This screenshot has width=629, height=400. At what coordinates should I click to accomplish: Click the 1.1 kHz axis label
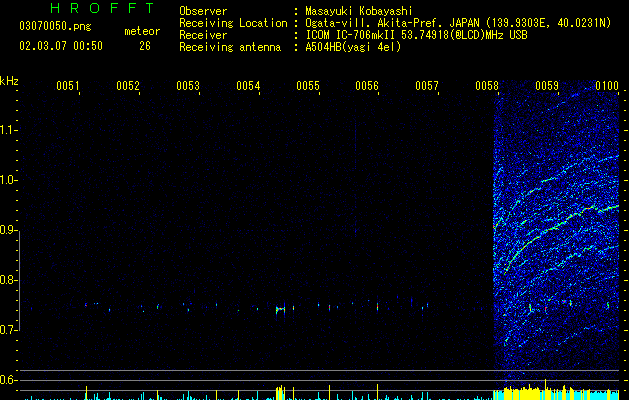7,130
